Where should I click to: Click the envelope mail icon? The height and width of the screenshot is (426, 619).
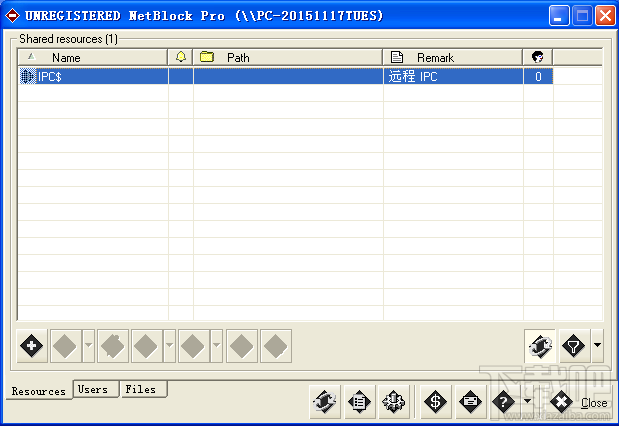[470, 402]
